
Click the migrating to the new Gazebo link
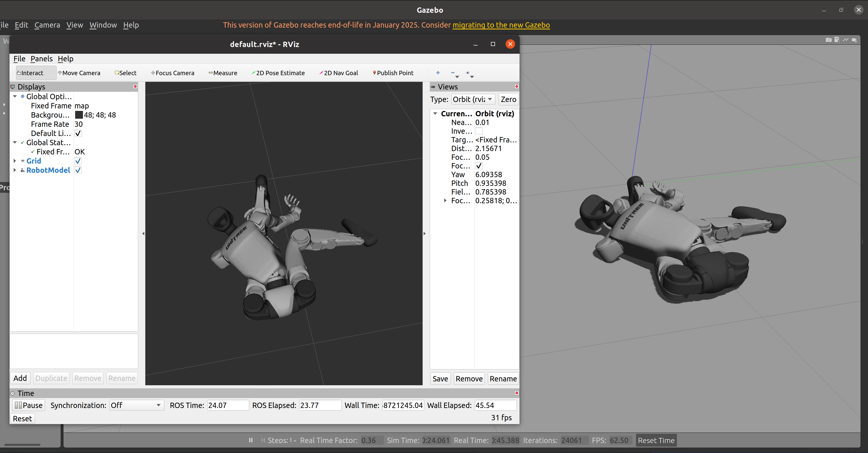501,25
